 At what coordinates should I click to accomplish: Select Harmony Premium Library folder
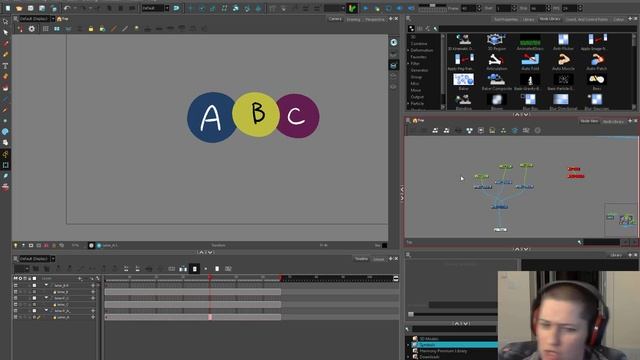[443, 351]
